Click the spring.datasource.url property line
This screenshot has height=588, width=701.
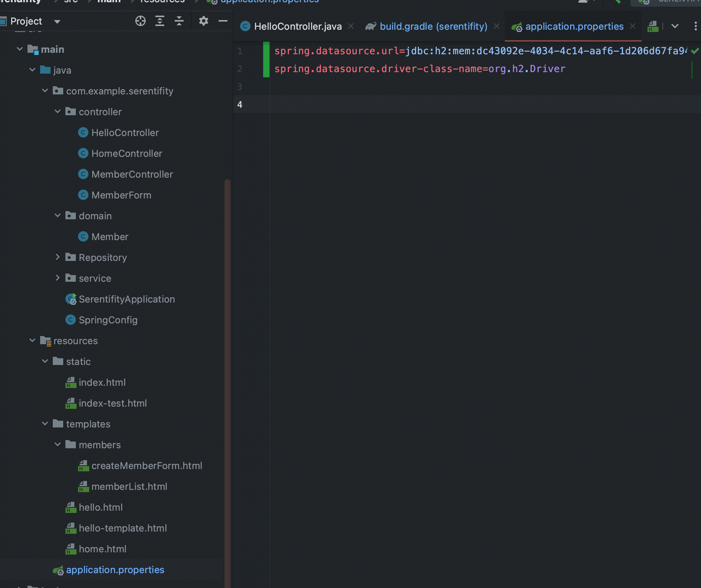pos(481,51)
